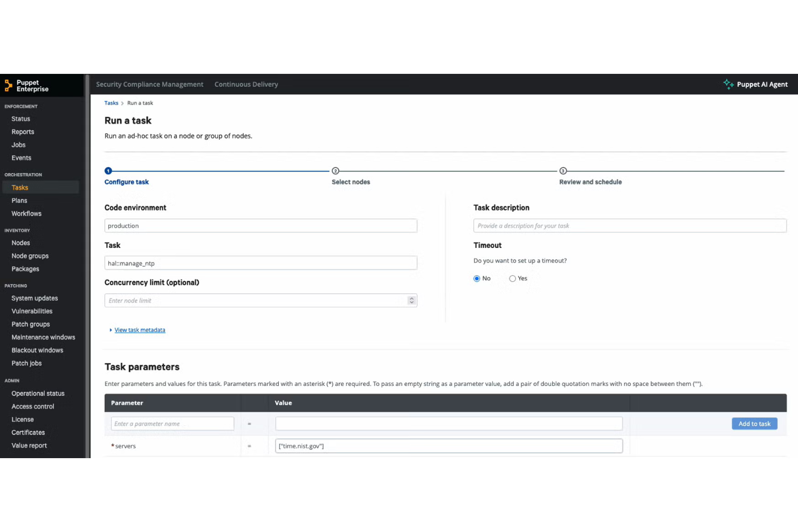Edit the servers parameter value field
This screenshot has width=798, height=532.
click(449, 446)
